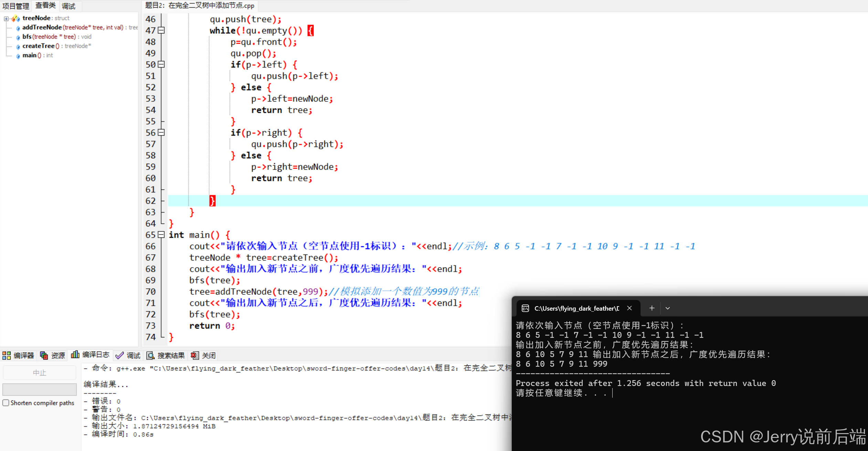Click the search results magnifier icon
Viewport: 868px width, 451px height.
point(150,355)
